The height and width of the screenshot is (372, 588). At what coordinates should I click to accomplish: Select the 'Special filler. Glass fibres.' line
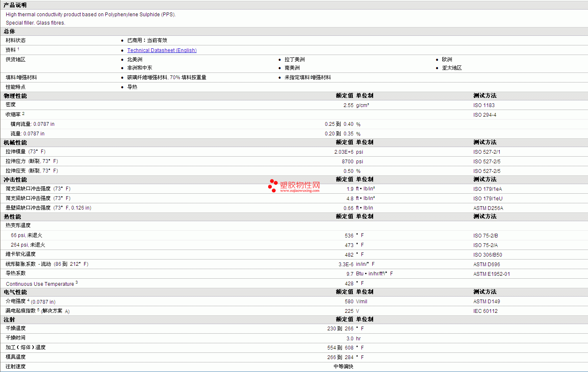pos(35,23)
